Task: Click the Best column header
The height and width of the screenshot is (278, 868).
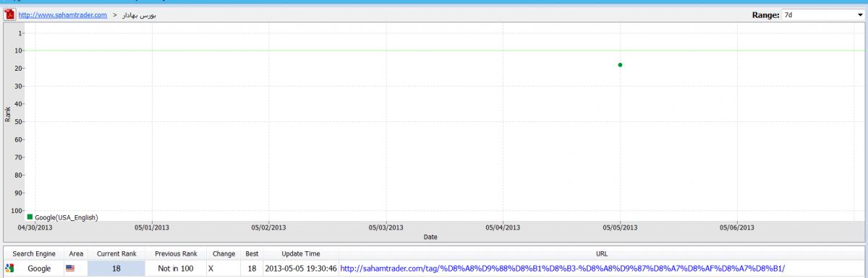Action: pyautogui.click(x=252, y=254)
